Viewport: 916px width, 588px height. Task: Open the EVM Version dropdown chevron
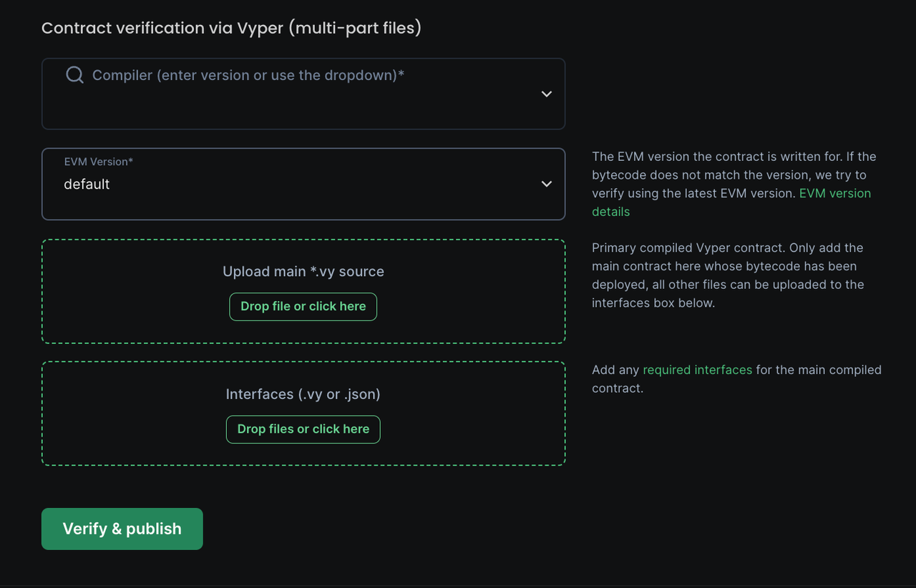coord(547,184)
